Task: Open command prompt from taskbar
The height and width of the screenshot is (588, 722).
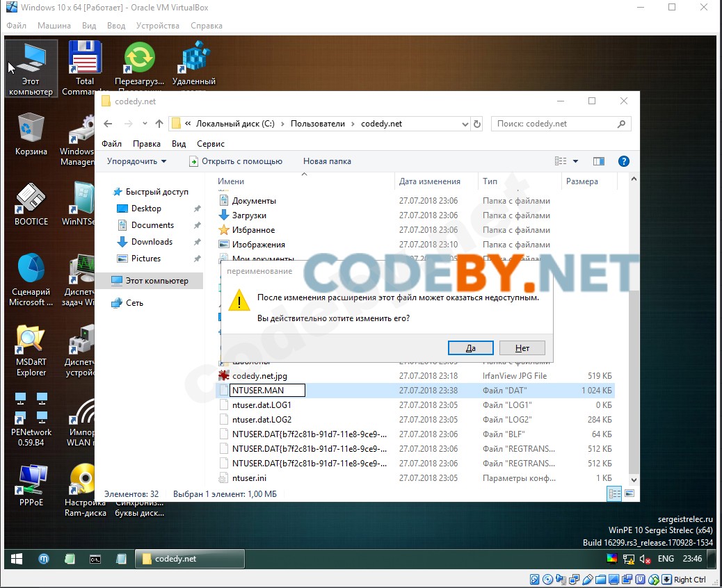Action: click(95, 559)
